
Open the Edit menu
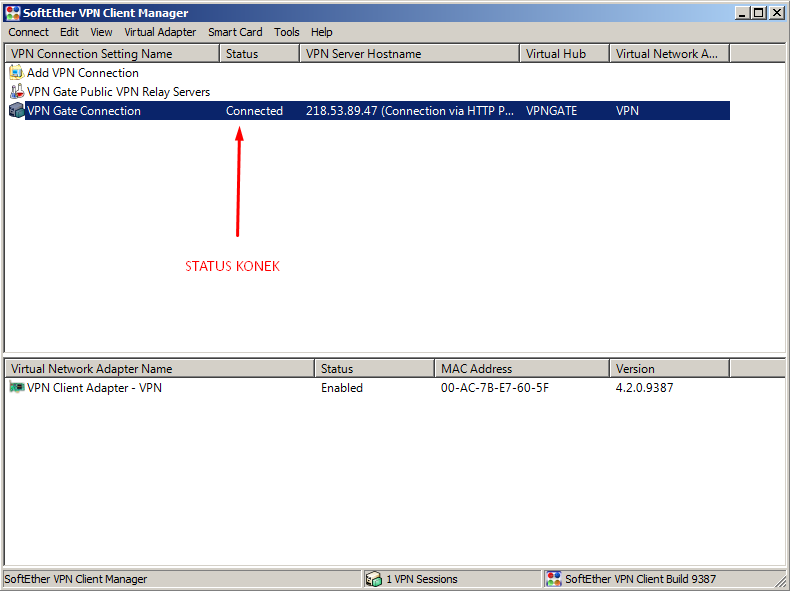click(x=69, y=32)
